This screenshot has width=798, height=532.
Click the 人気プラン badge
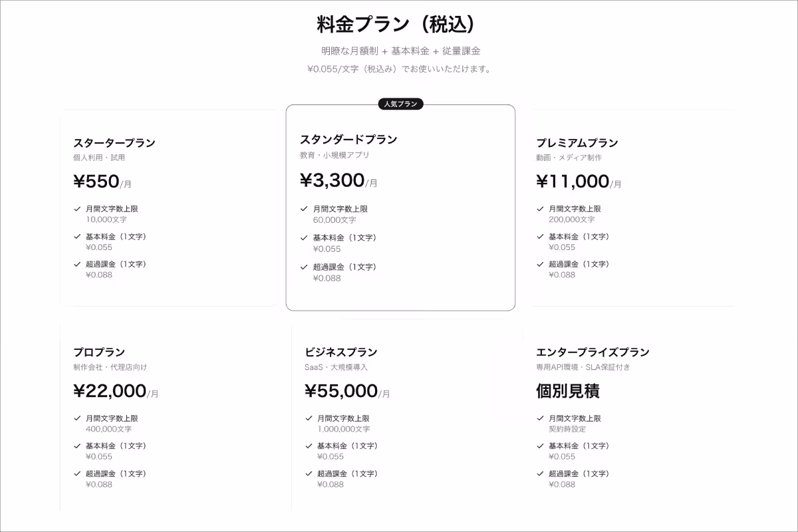tap(400, 104)
